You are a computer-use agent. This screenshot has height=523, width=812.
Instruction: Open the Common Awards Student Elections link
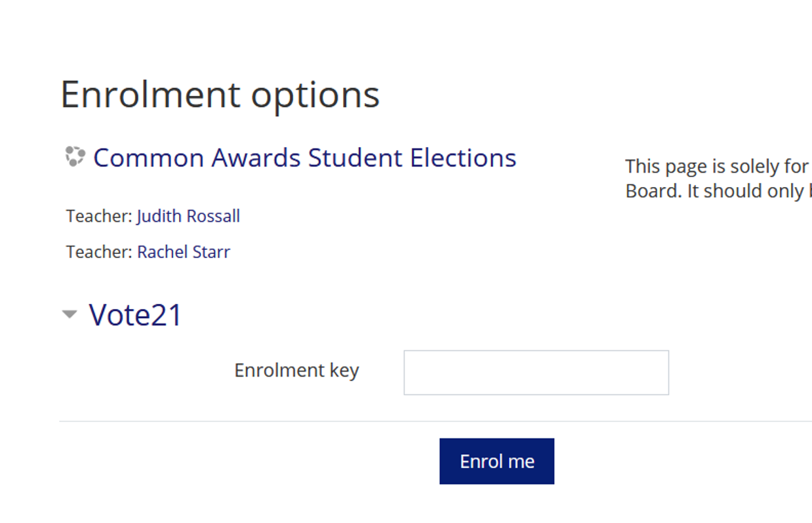pyautogui.click(x=305, y=158)
